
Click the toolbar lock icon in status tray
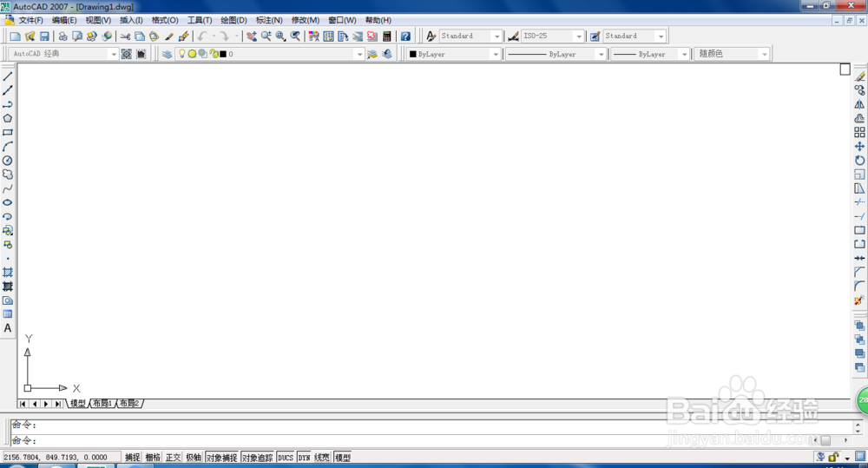(833, 458)
